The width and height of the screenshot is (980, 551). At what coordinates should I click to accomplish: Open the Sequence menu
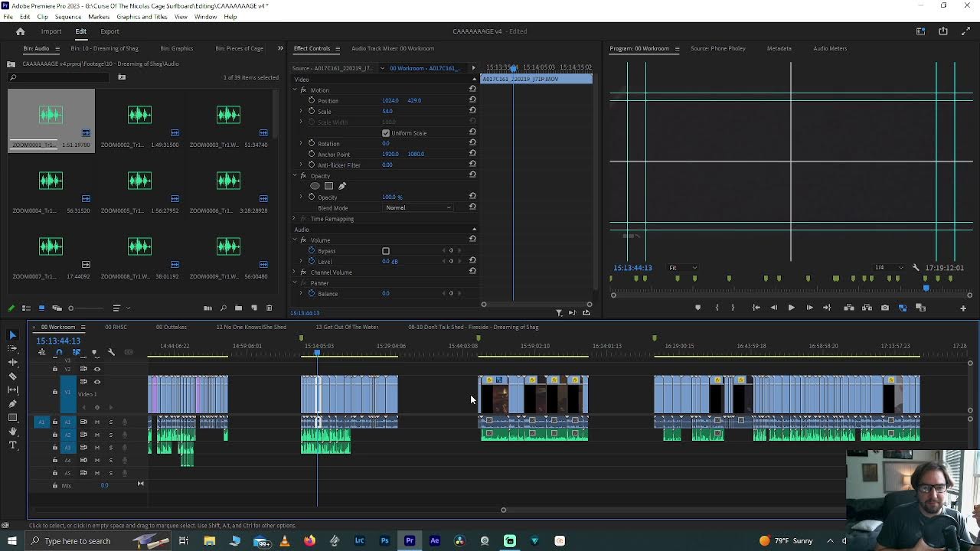click(68, 17)
